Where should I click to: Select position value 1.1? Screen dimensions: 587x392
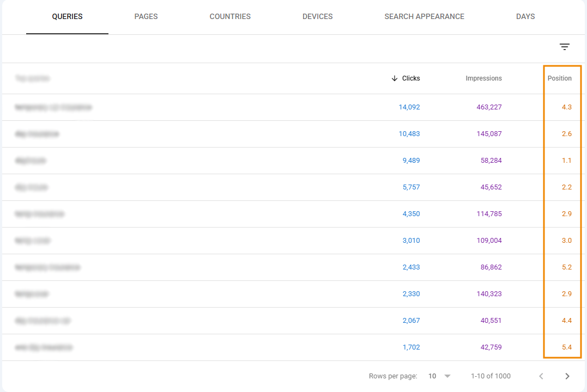(566, 161)
